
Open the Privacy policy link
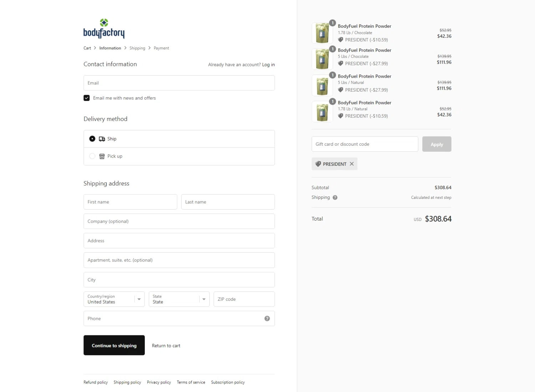point(159,382)
